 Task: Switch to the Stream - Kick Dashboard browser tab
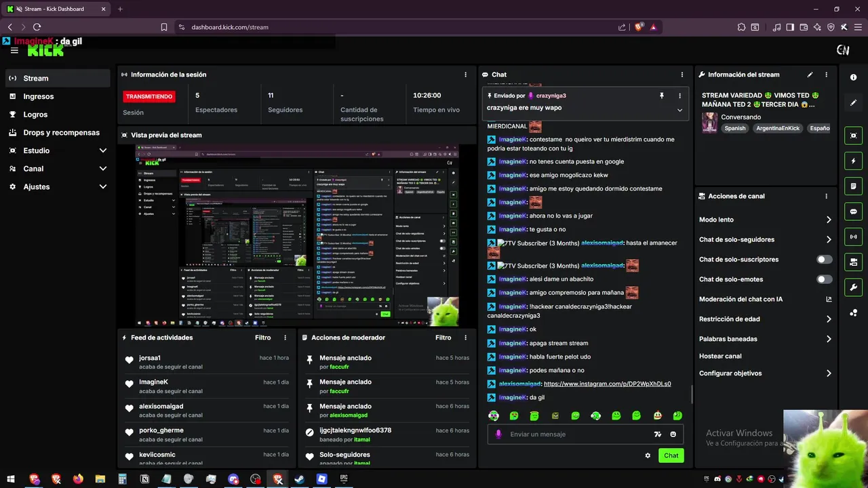(x=57, y=9)
